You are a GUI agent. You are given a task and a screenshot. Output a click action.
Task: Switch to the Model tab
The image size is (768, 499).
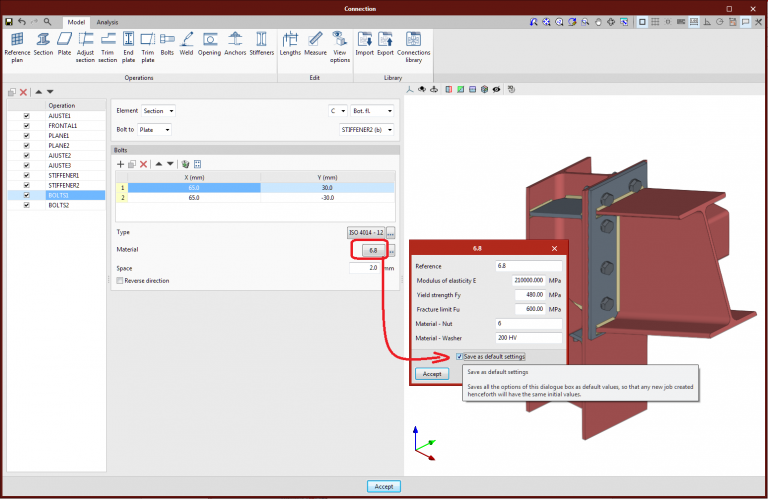pyautogui.click(x=76, y=22)
